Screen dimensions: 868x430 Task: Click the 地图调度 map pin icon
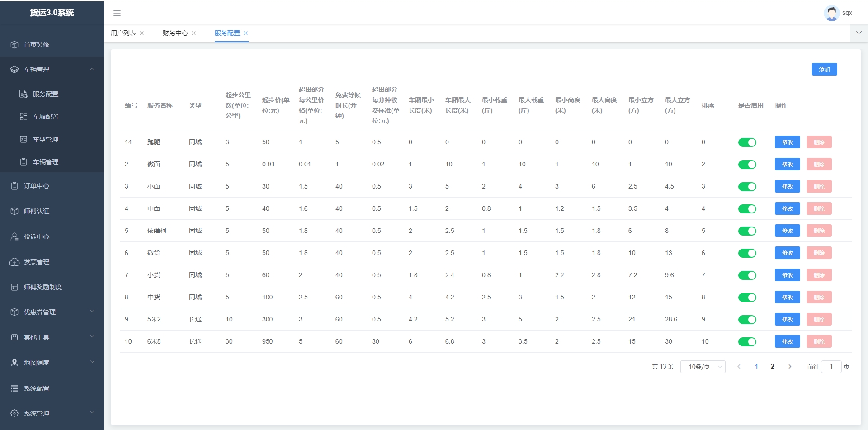14,363
